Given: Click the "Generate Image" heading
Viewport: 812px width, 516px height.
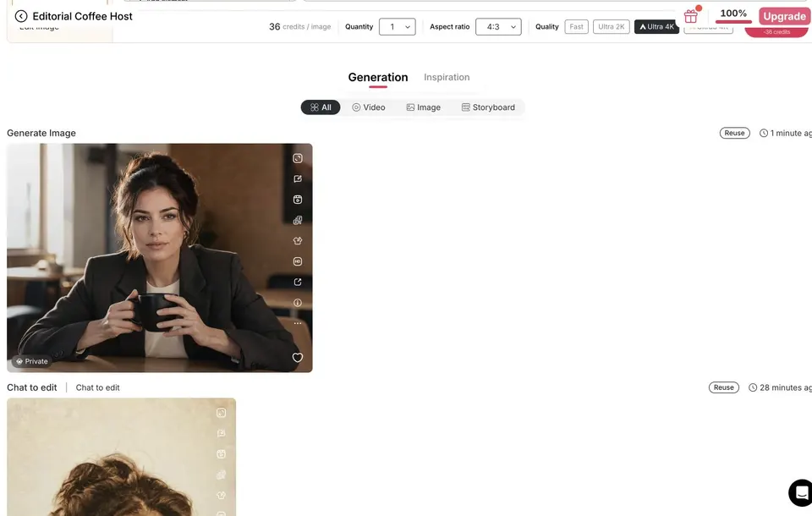Looking at the screenshot, I should tap(41, 133).
